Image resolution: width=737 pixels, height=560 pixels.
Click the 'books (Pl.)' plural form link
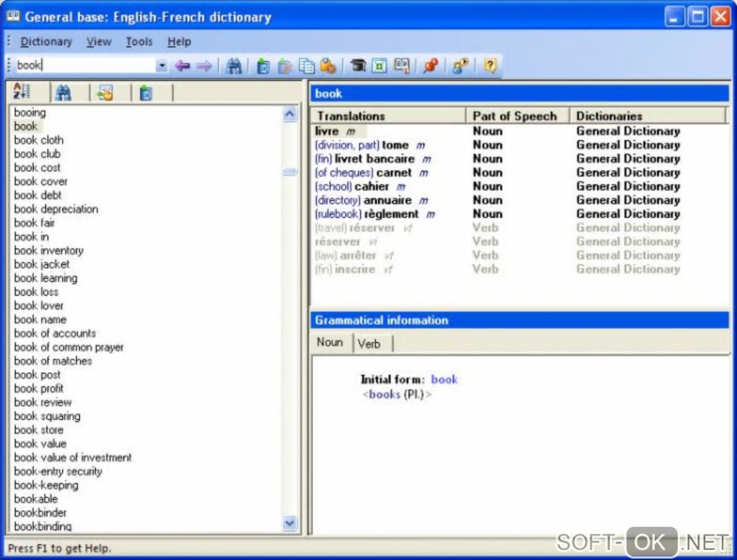[397, 395]
